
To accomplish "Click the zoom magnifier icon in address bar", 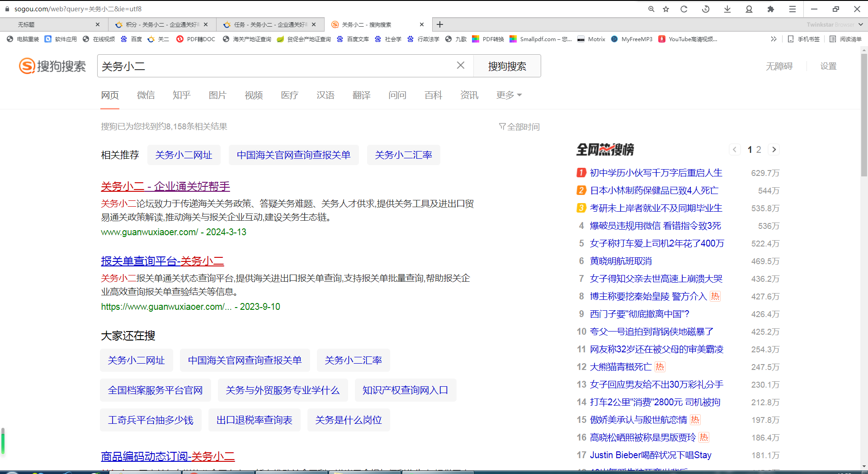I will (651, 9).
